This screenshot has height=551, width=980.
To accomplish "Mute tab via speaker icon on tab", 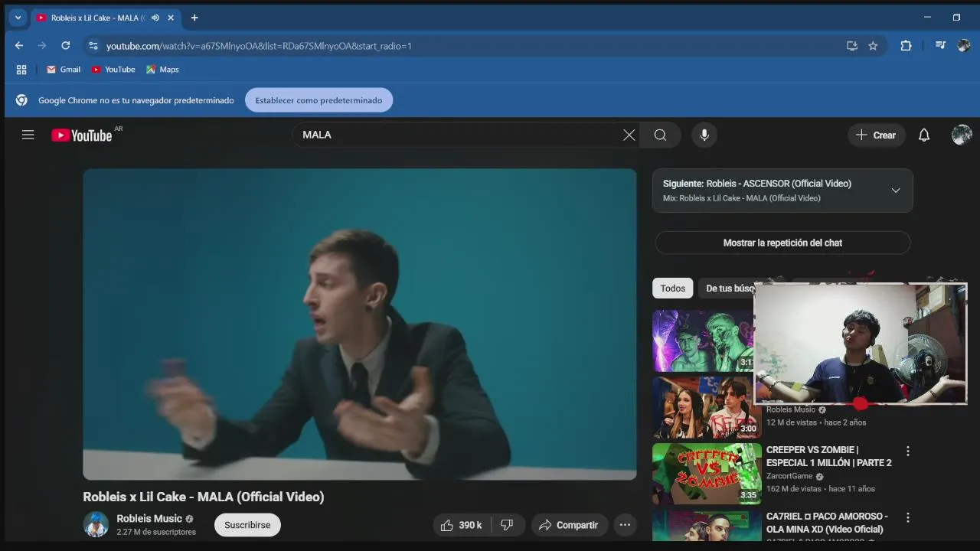I will pyautogui.click(x=155, y=18).
